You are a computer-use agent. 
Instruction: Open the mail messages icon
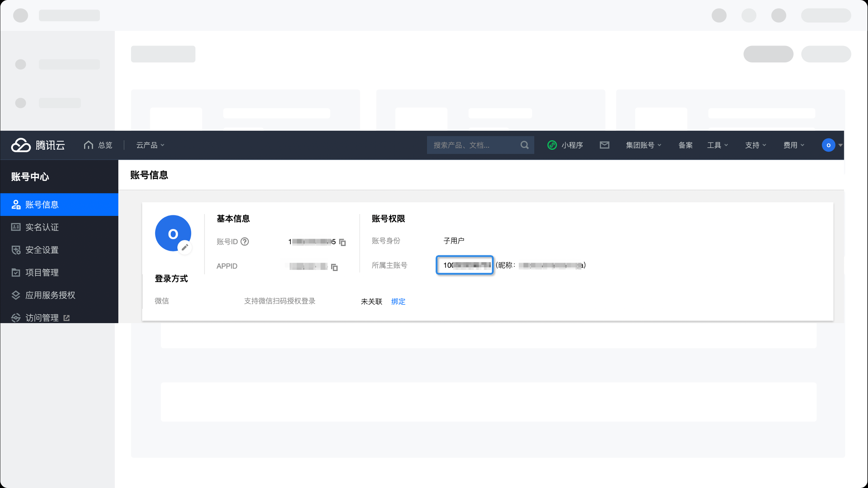point(604,145)
